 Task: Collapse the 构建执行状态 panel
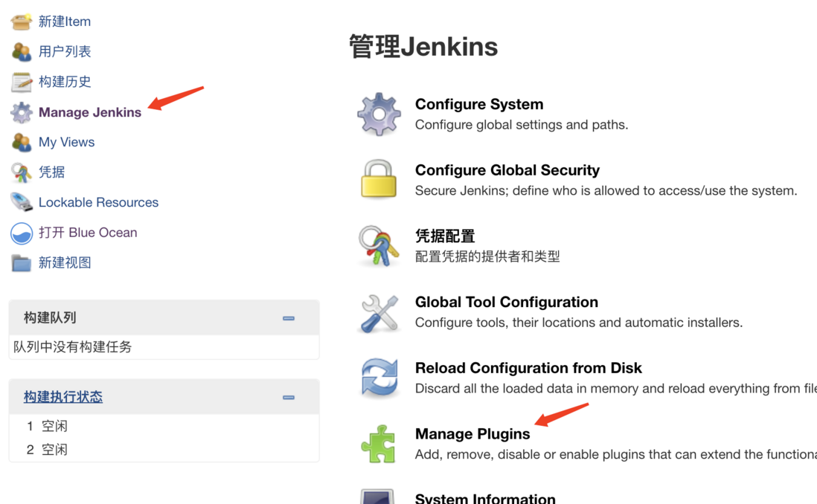pyautogui.click(x=289, y=397)
